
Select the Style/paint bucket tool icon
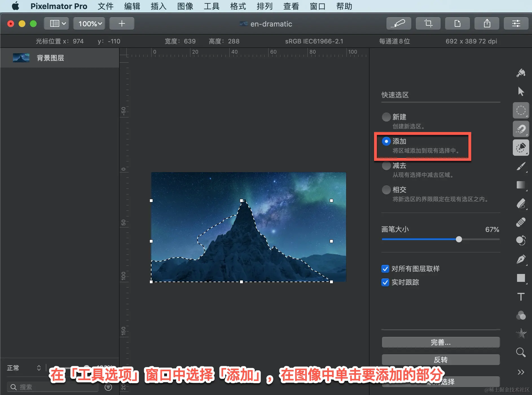point(521,73)
